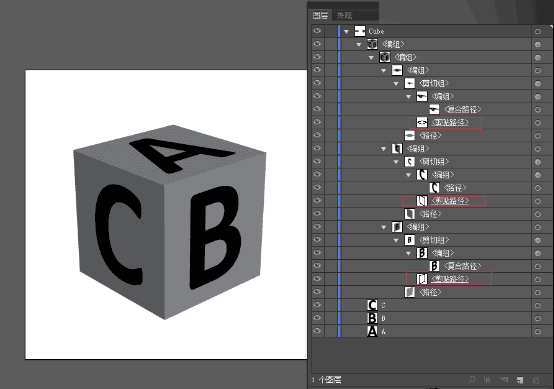
Task: Click the letter C on the cube face
Action: 118,235
